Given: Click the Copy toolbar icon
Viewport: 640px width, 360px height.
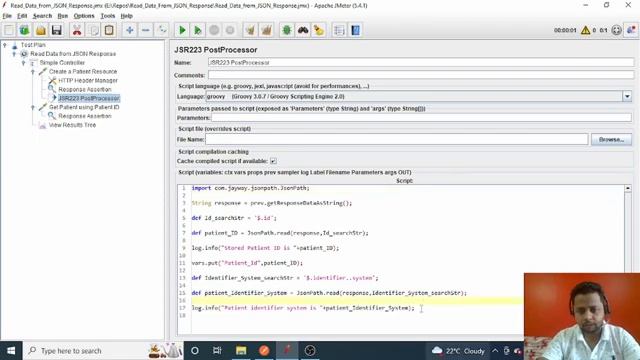Looking at the screenshot, I should (x=93, y=30).
